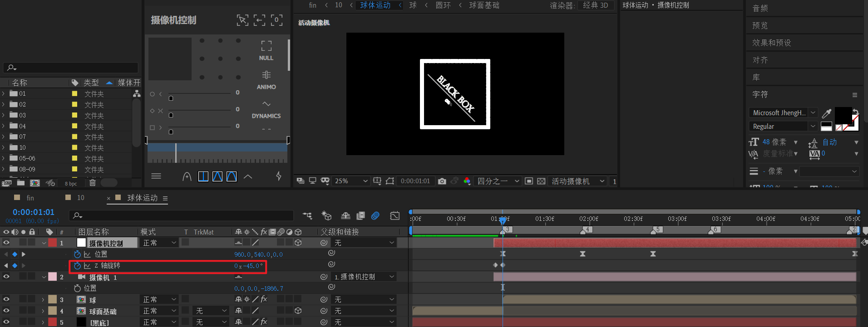This screenshot has width=868, height=327.
Task: Switch to the 10 timeline tab
Action: 80,198
